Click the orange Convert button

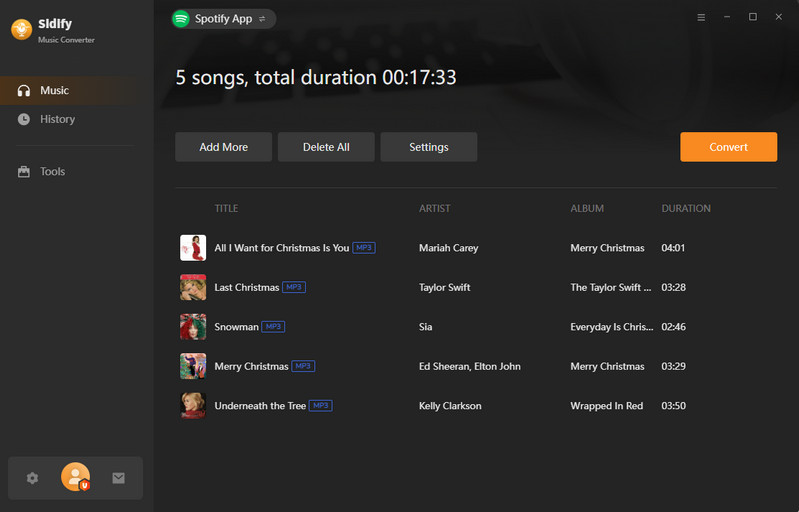(x=729, y=147)
